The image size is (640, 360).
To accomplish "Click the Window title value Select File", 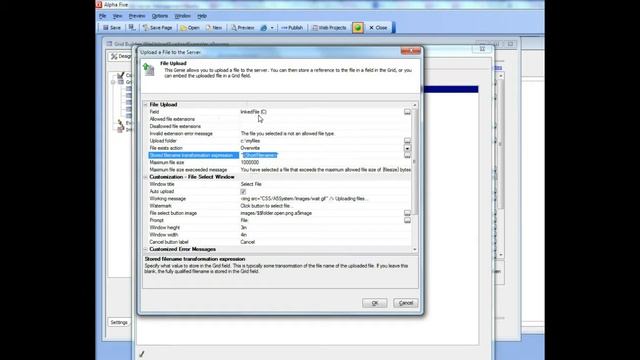I will click(251, 184).
